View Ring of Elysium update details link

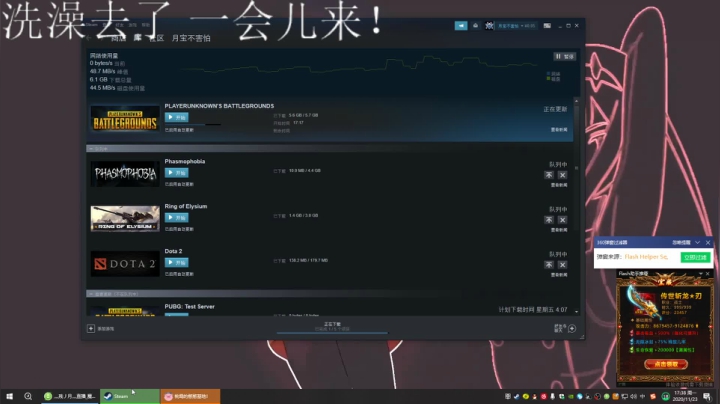[x=559, y=230]
